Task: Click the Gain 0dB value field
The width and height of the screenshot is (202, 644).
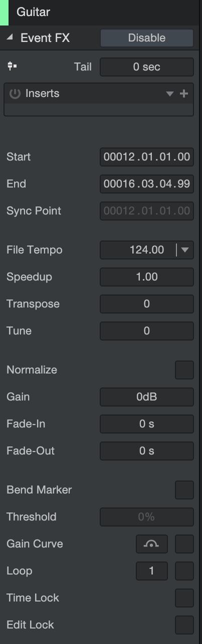Action: 147,397
